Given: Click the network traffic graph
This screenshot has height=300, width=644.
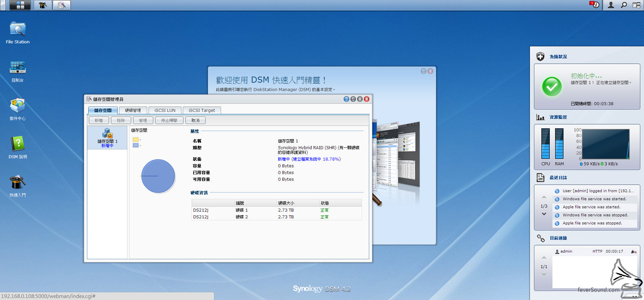Looking at the screenshot, I should click(x=606, y=144).
